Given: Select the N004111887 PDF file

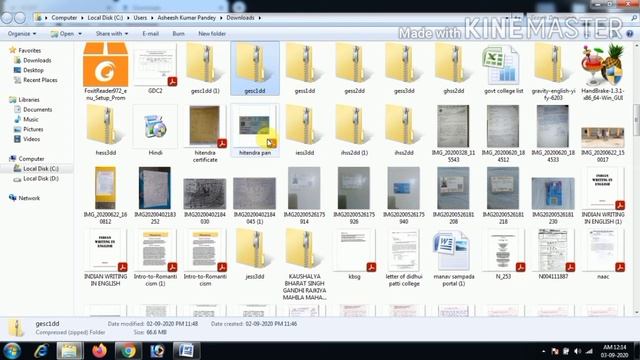Looking at the screenshot, I should pos(553,251).
